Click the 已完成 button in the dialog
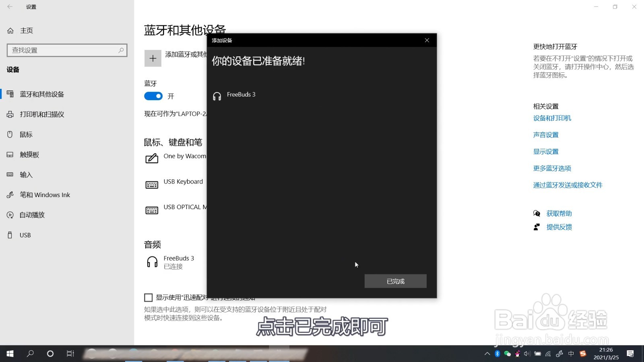The height and width of the screenshot is (362, 644). tap(395, 281)
